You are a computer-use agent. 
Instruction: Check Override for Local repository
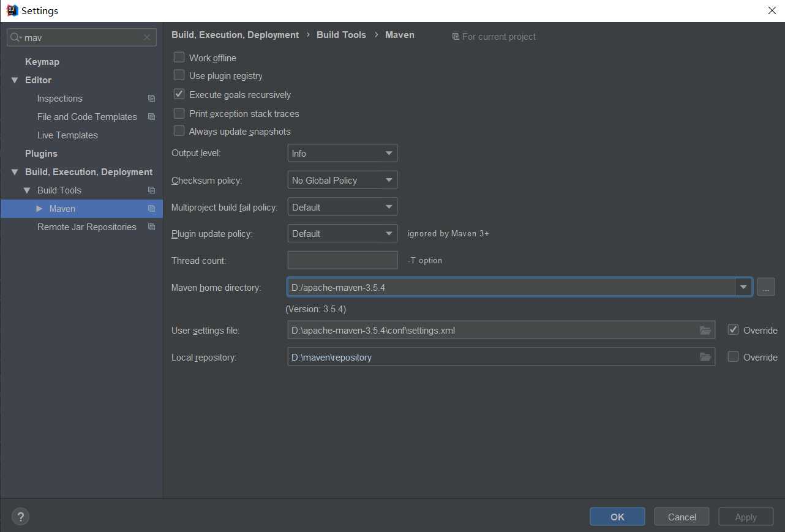pyautogui.click(x=733, y=357)
